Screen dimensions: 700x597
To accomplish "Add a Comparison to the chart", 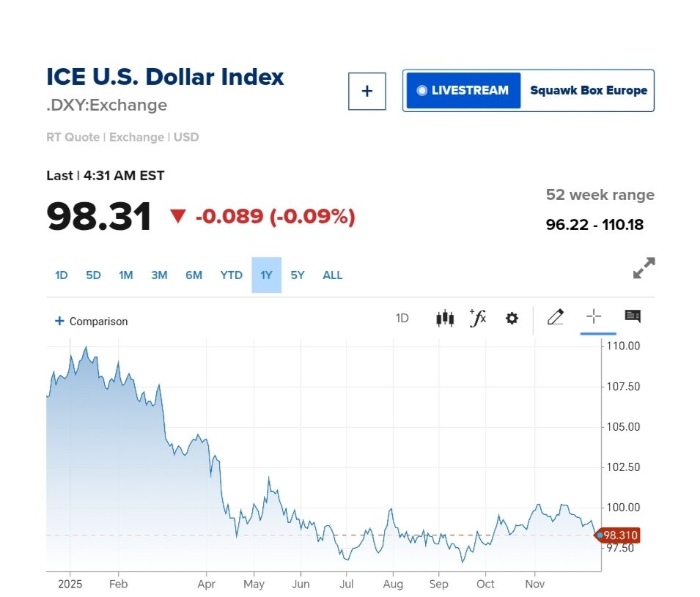I will pos(92,321).
